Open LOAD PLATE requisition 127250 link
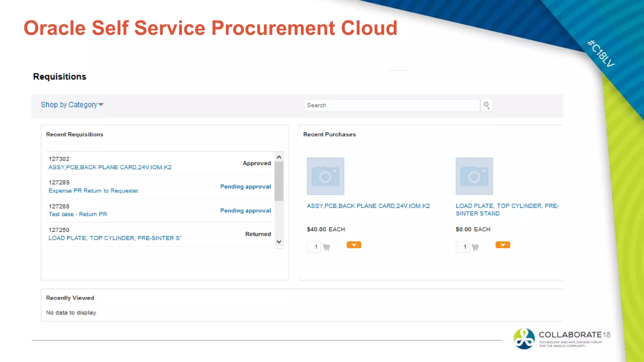 click(x=115, y=238)
